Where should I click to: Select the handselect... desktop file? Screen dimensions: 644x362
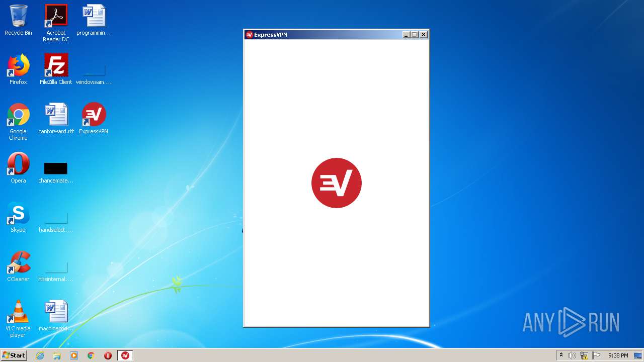tap(56, 222)
